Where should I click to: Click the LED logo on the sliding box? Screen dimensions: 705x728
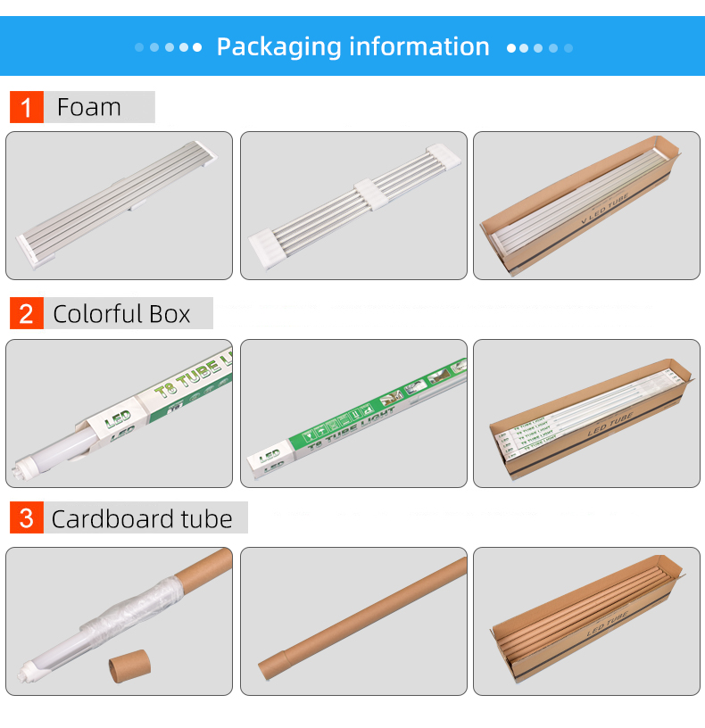(x=118, y=419)
